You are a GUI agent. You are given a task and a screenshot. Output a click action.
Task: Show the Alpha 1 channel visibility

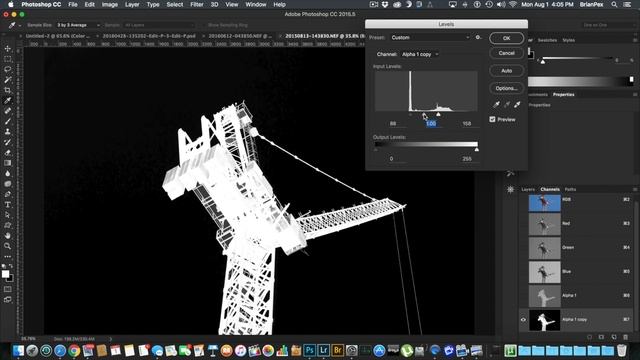[523, 296]
